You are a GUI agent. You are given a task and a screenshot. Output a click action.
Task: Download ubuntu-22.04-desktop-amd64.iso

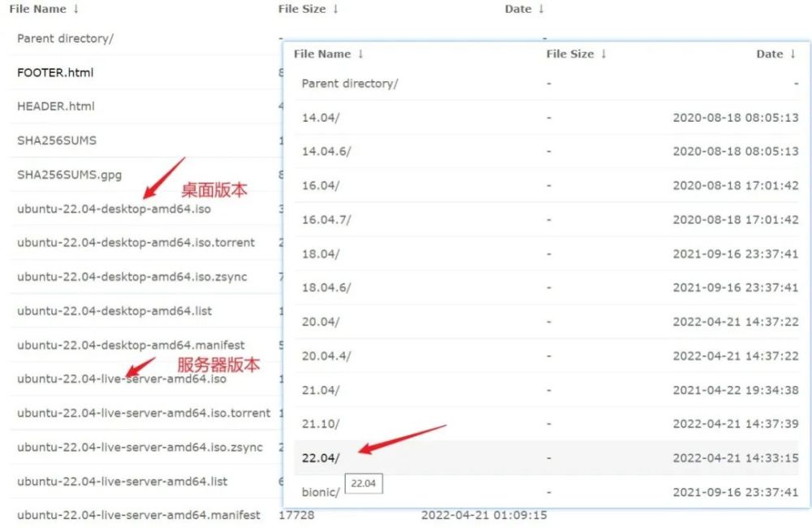pos(114,209)
